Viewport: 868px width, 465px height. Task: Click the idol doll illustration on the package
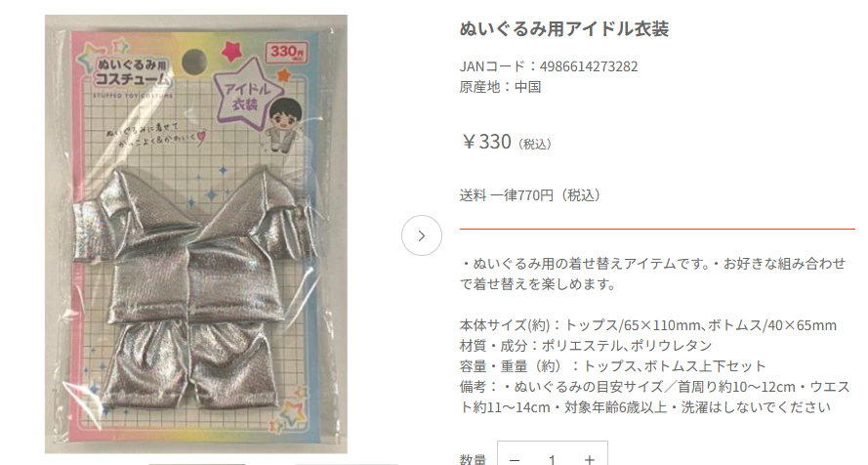[x=283, y=125]
